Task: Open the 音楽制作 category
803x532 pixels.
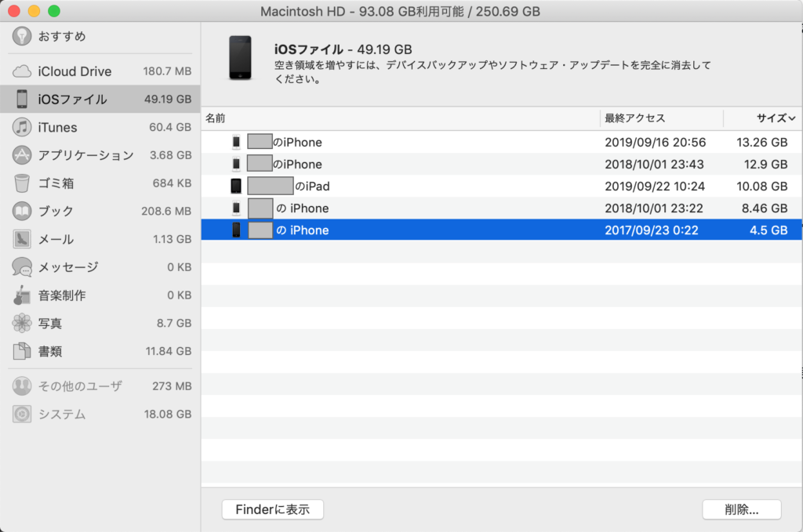Action: point(100,295)
